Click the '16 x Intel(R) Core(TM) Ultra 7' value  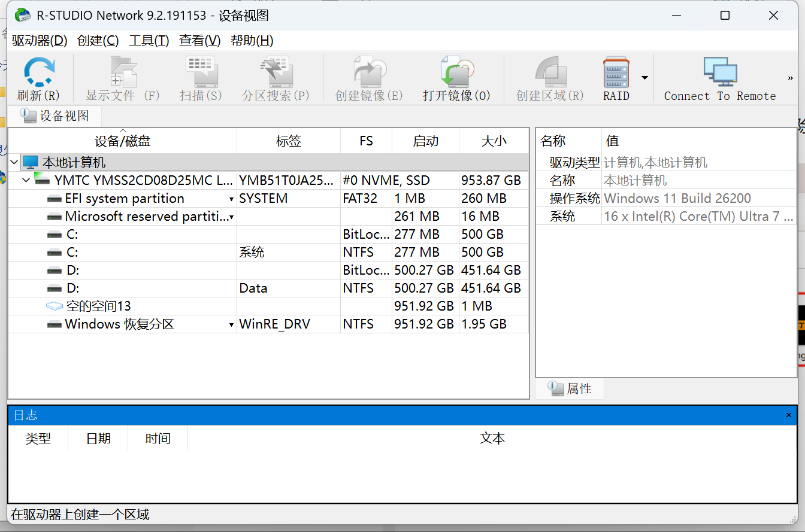pos(699,217)
